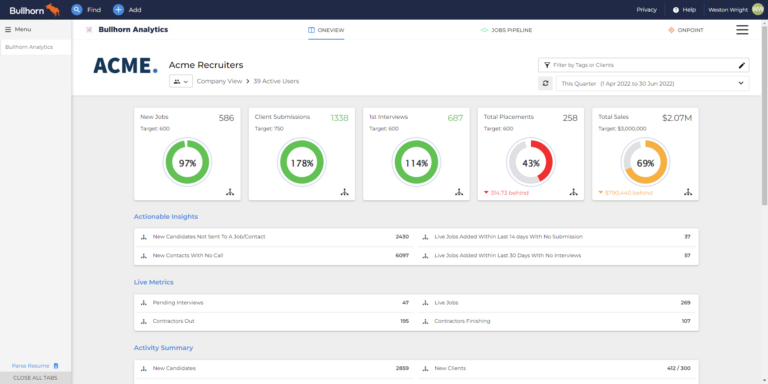Image resolution: width=768 pixels, height=384 pixels.
Task: Click the 269 Live Jobs count
Action: (685, 303)
